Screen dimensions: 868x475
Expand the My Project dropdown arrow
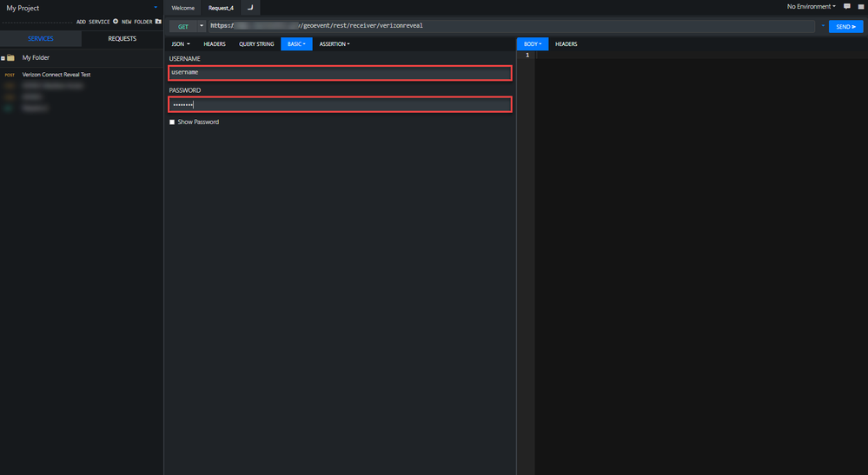click(x=156, y=8)
